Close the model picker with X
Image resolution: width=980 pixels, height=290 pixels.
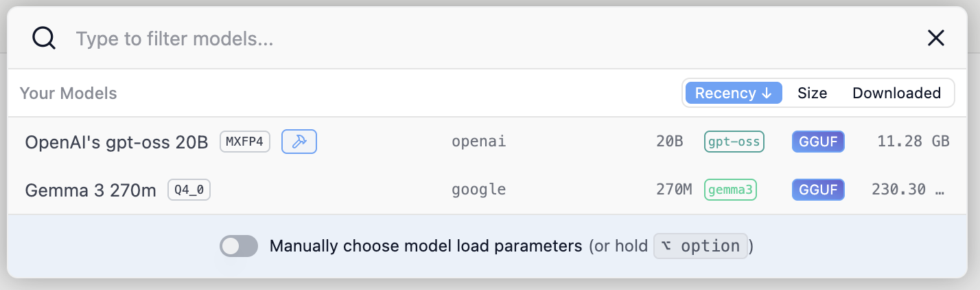(936, 38)
